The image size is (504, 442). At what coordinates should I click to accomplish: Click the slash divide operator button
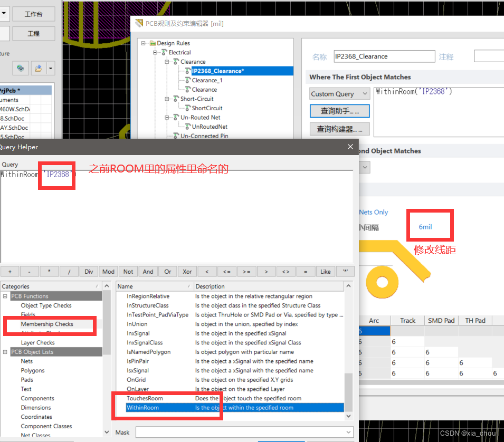(x=69, y=272)
